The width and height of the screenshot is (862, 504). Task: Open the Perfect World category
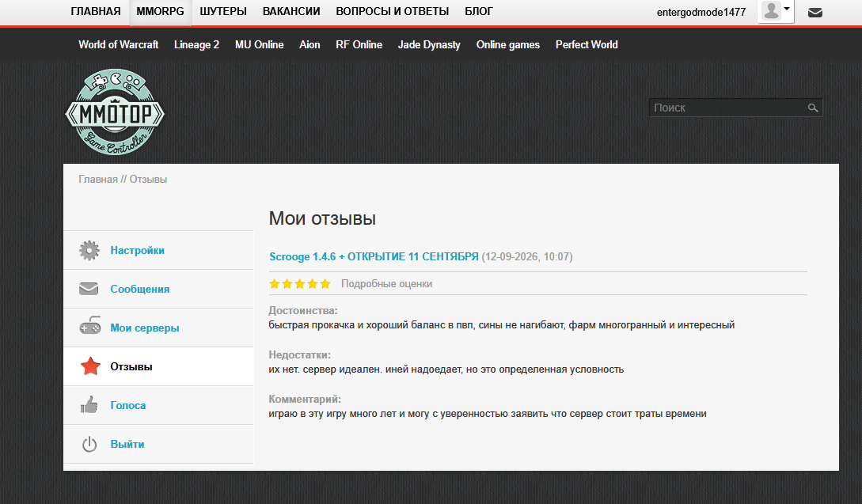tap(587, 44)
